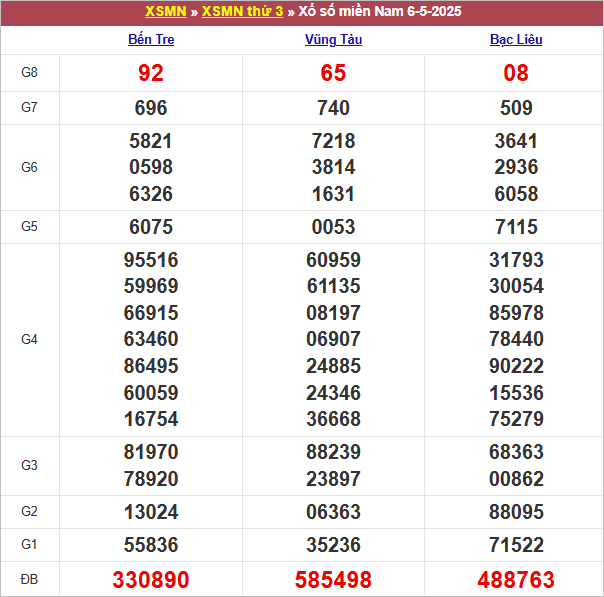The image size is (604, 597).
Task: Click the G4 number 85978
Action: (516, 313)
